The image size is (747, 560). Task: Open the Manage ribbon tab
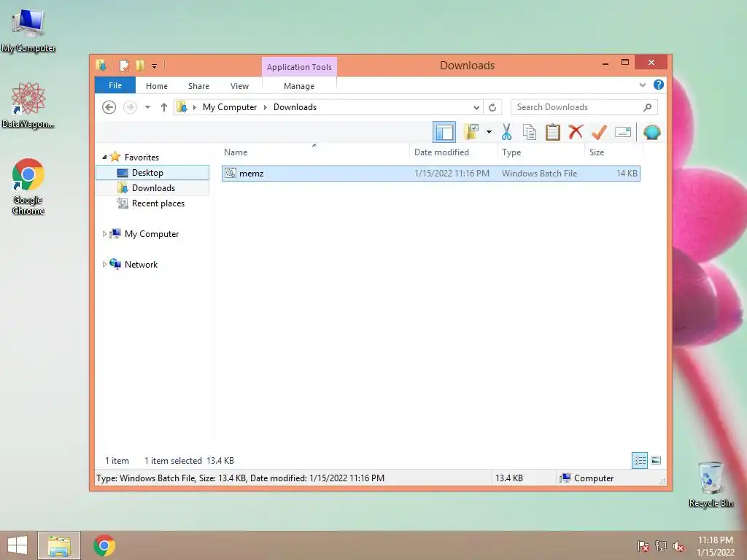tap(299, 86)
